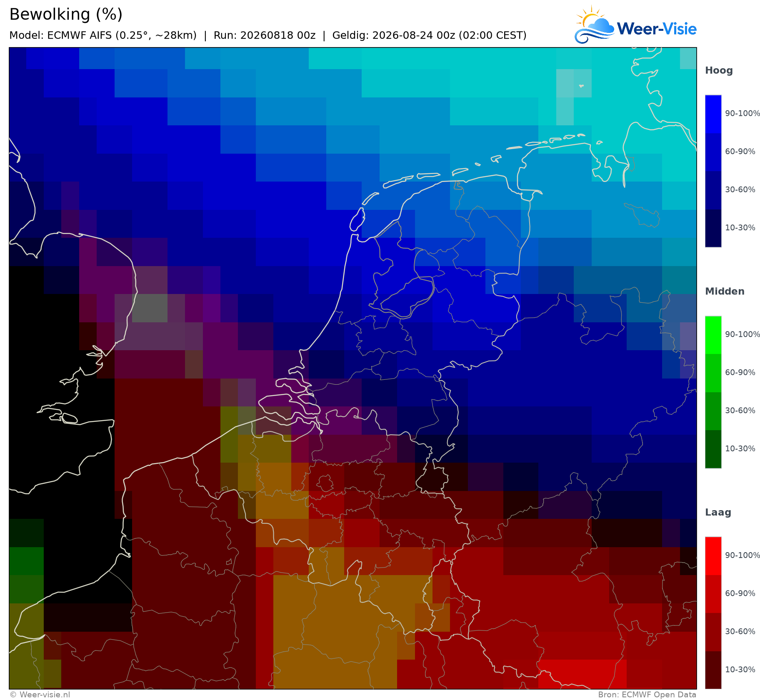This screenshot has height=700, width=760.
Task: Select the Midden 90-100% bright green swatch
Action: [713, 335]
